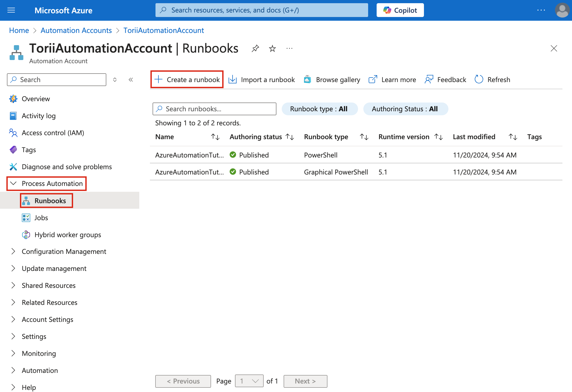The image size is (572, 392).
Task: Refresh the runbooks list
Action: (x=492, y=79)
